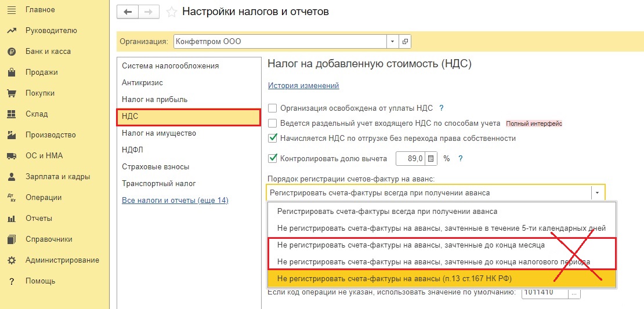The height and width of the screenshot is (309, 644).
Task: Uncheck Начисляется НДС по отгрузке без перехода
Action: tap(272, 138)
